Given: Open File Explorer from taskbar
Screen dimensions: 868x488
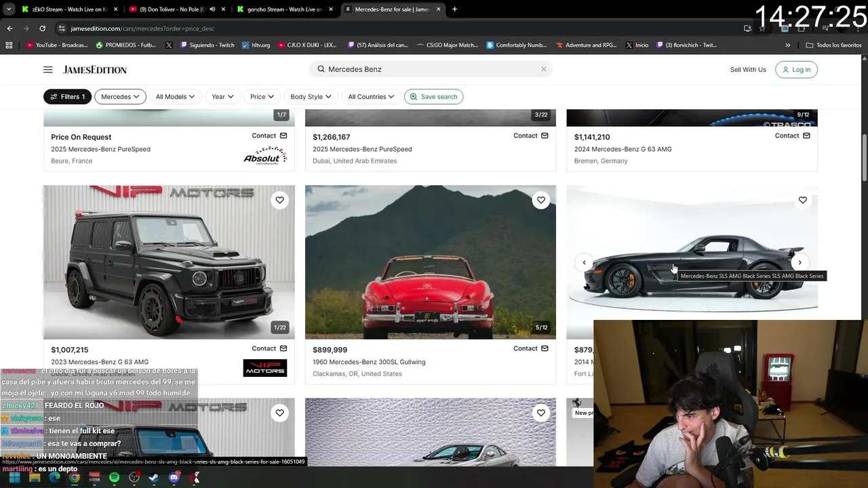Looking at the screenshot, I should pos(35,478).
